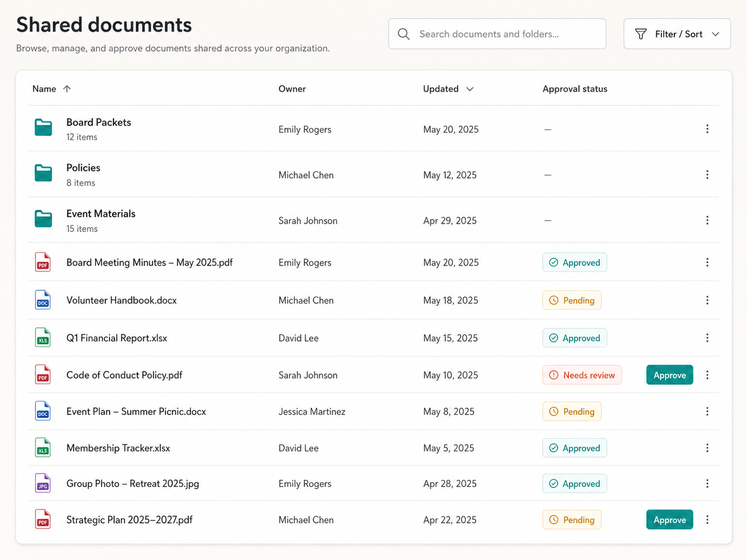Open more options for Event Plan Summer Picnic
The width and height of the screenshot is (747, 560).
tap(707, 411)
